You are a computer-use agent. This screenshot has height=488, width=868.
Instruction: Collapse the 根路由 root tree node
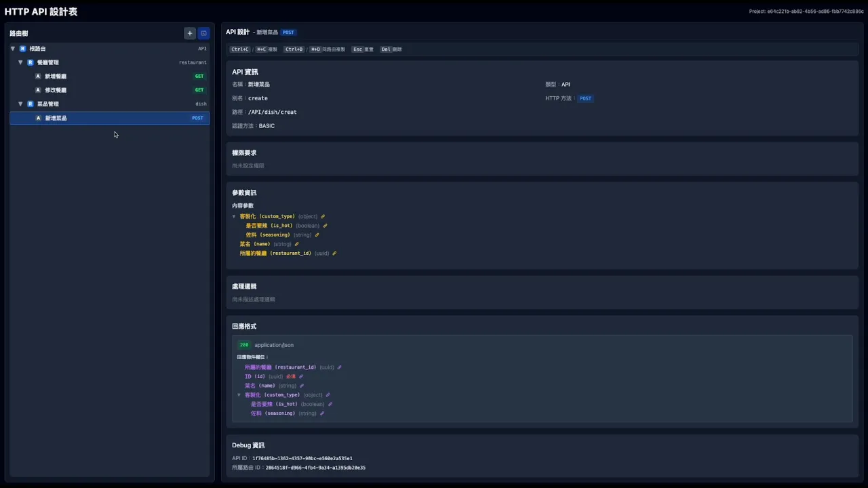pyautogui.click(x=13, y=49)
